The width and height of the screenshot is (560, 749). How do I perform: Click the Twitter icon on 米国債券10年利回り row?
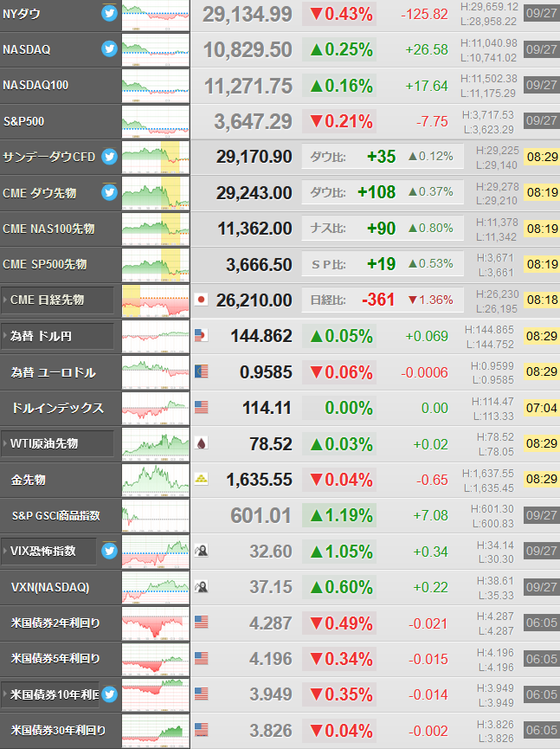[x=109, y=694]
